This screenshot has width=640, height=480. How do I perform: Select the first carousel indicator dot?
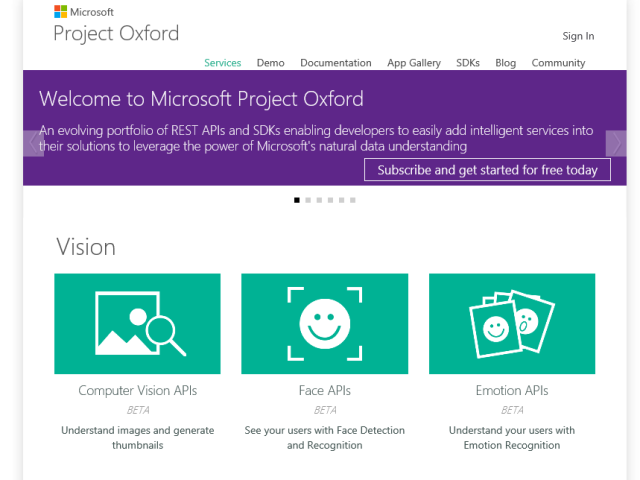tap(297, 200)
